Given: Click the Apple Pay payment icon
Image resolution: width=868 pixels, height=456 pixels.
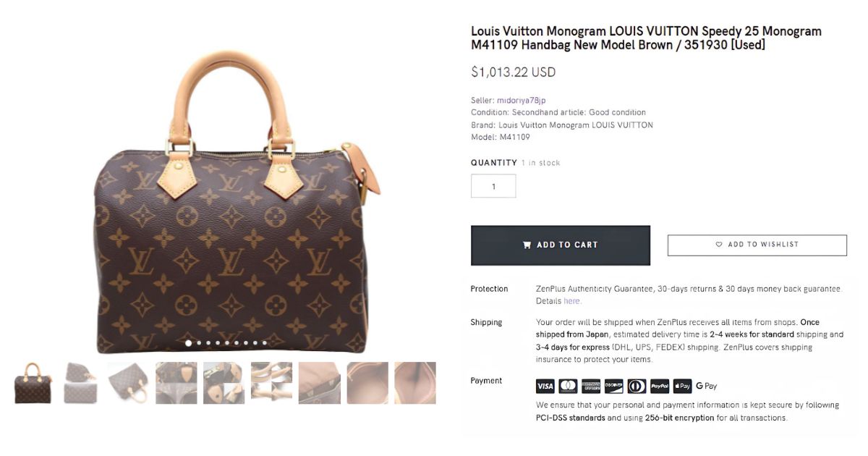Looking at the screenshot, I should tap(682, 386).
